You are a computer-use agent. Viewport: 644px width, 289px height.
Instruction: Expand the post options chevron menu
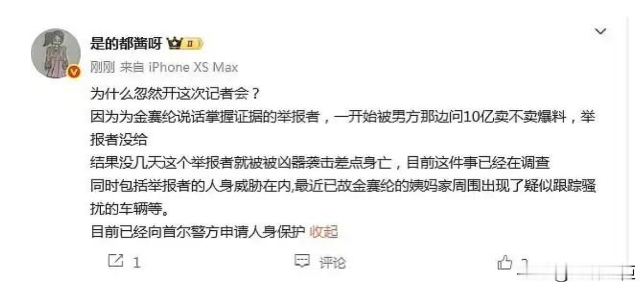[600, 33]
